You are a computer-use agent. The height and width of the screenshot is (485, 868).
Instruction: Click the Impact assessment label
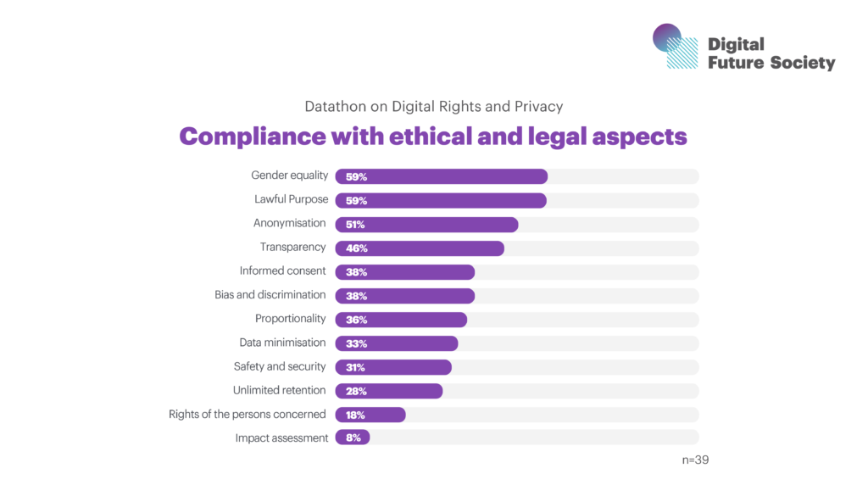[281, 438]
